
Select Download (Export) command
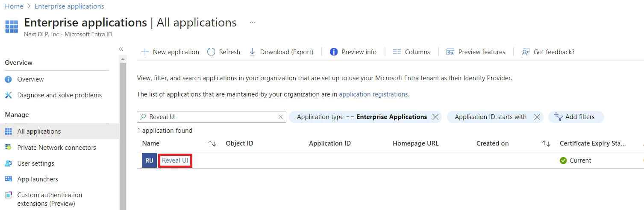pos(287,52)
